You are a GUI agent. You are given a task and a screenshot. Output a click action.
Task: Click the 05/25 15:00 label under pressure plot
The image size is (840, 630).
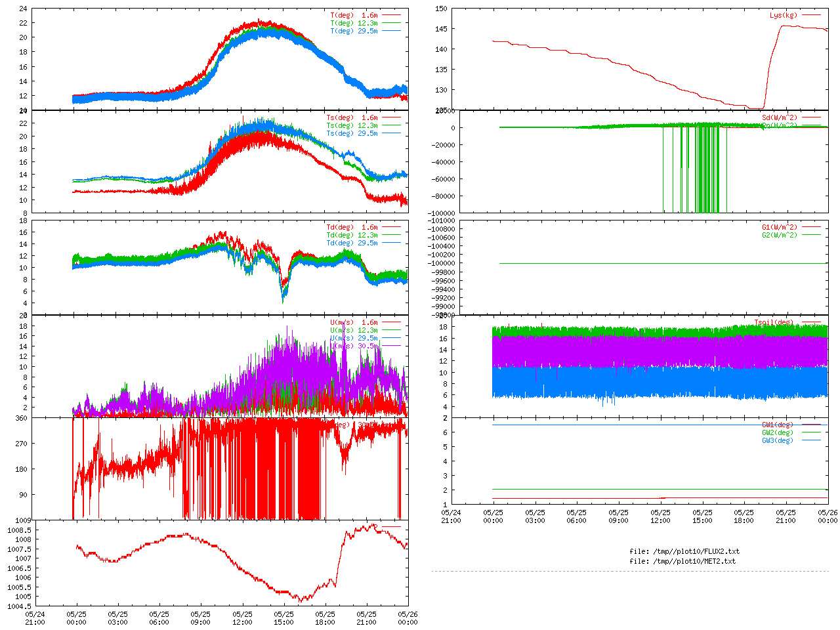pos(283,618)
